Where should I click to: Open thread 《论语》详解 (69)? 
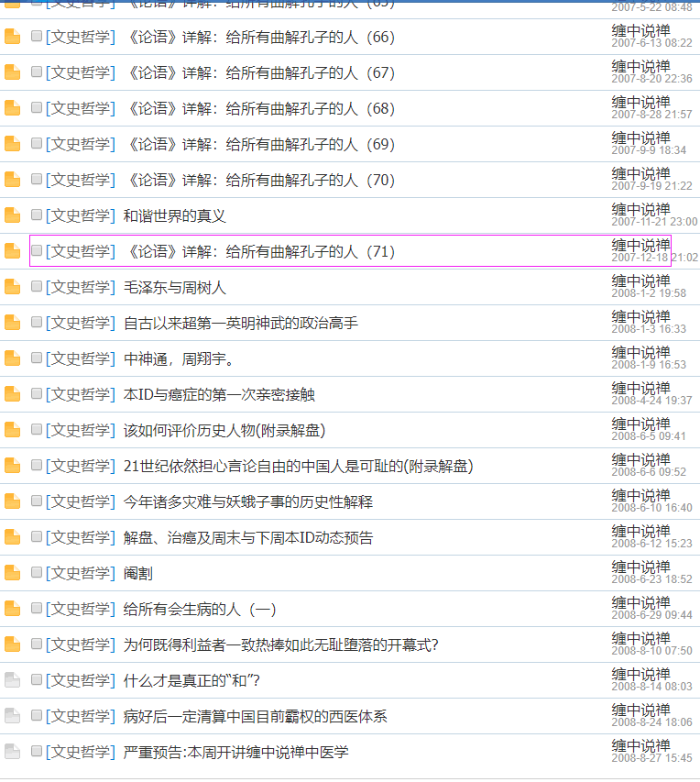(x=259, y=145)
